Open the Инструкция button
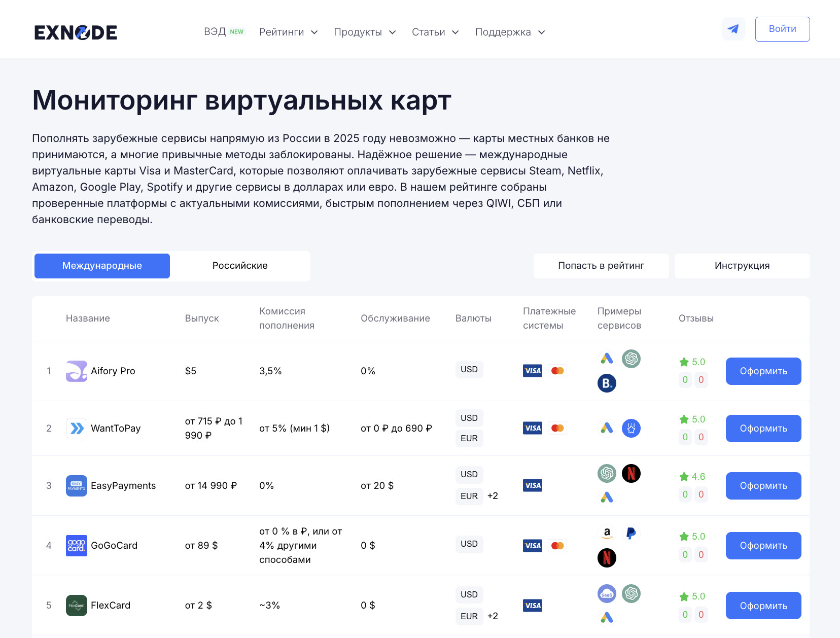 (x=742, y=266)
